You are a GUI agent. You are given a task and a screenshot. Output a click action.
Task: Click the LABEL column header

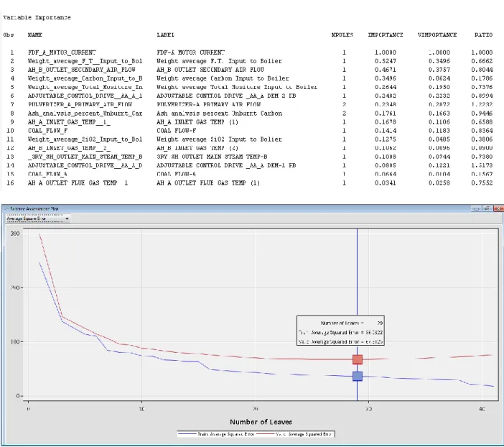point(165,34)
